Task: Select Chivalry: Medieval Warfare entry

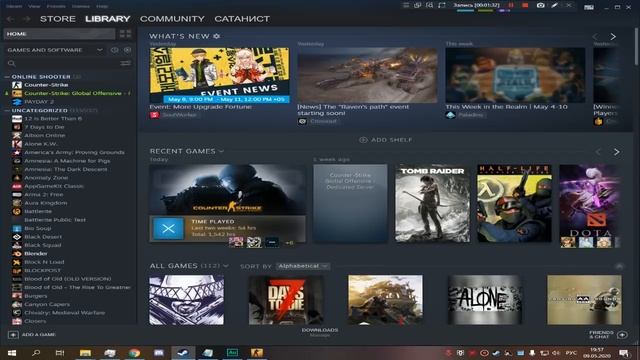Action: coord(64,313)
